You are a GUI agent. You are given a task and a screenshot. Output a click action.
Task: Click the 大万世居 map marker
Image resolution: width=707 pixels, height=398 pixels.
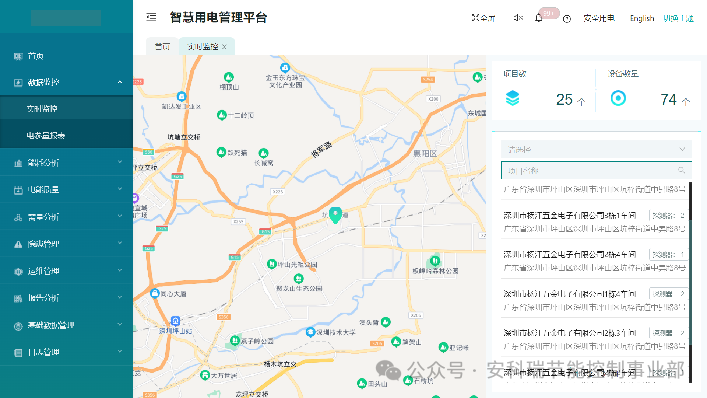pyautogui.click(x=205, y=375)
